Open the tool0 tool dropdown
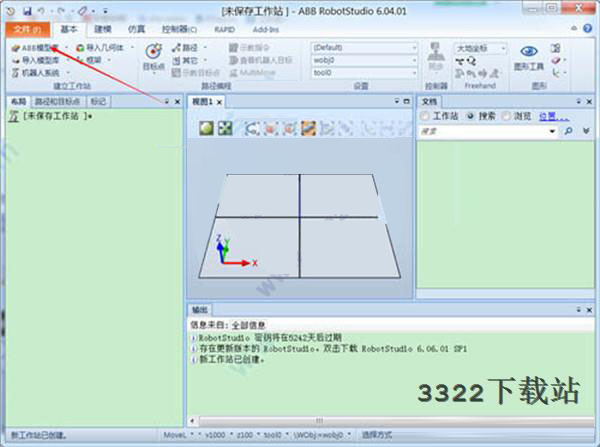Screen dimensions: 600x447 coord(364,73)
